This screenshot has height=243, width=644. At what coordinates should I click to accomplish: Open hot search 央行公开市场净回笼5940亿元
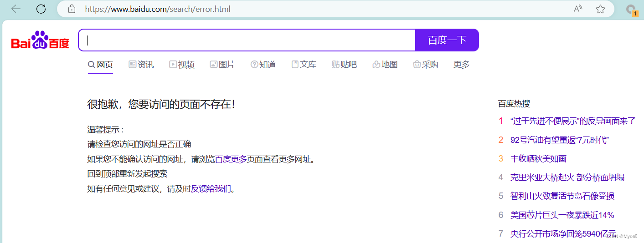coord(563,234)
